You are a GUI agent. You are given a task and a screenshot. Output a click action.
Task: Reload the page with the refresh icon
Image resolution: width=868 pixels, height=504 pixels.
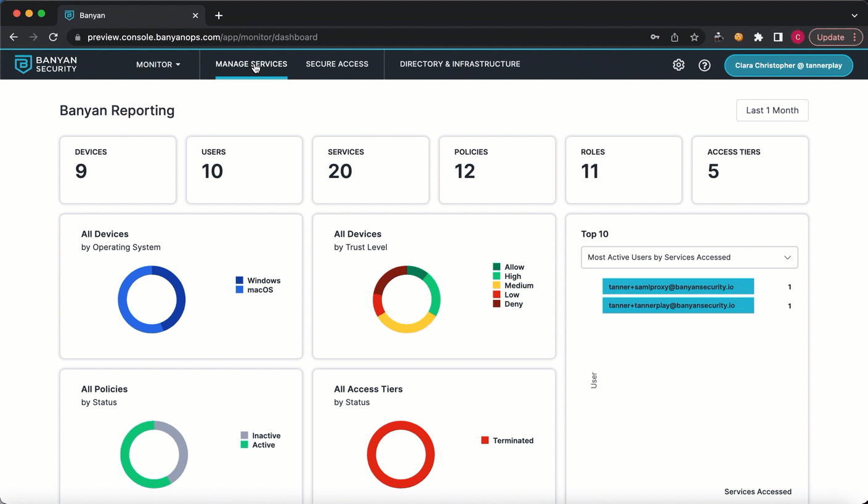pyautogui.click(x=54, y=37)
